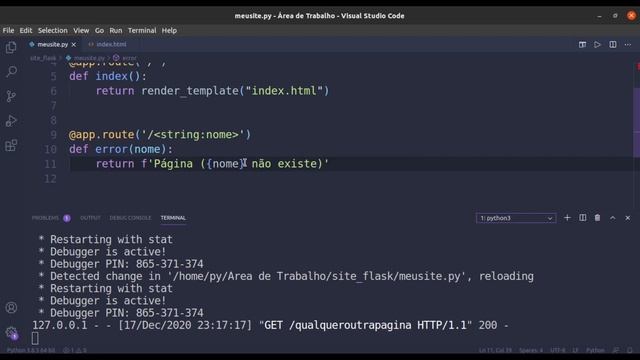Viewport: 640px width, 360px height.
Task: Click 'não existe' text in line 11
Action: click(x=284, y=164)
